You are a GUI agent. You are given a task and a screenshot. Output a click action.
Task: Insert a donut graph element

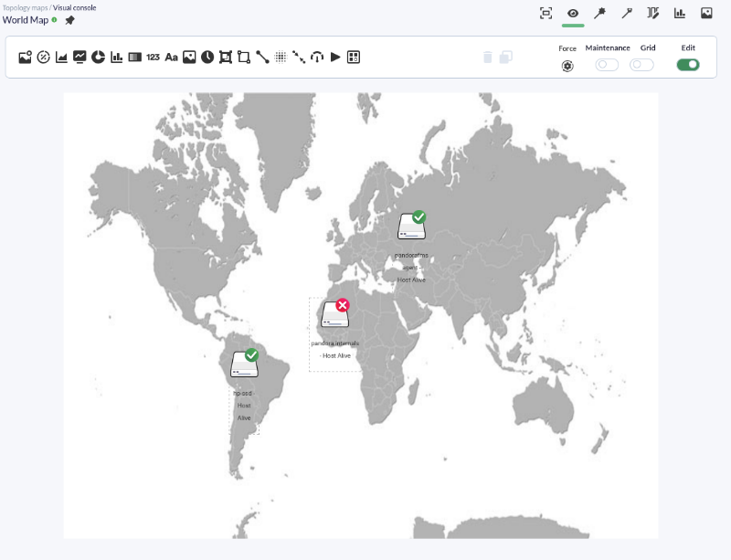[x=98, y=58]
